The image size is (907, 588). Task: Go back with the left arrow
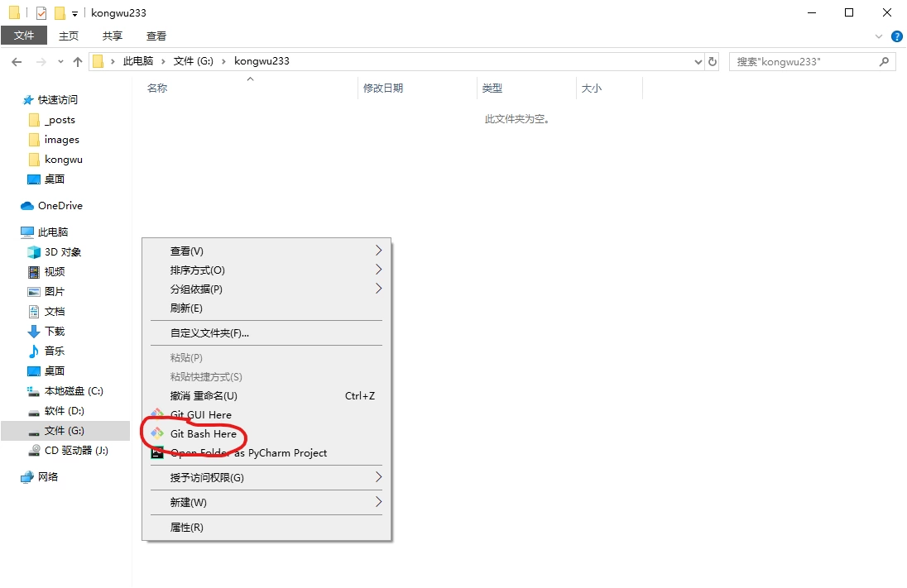17,61
